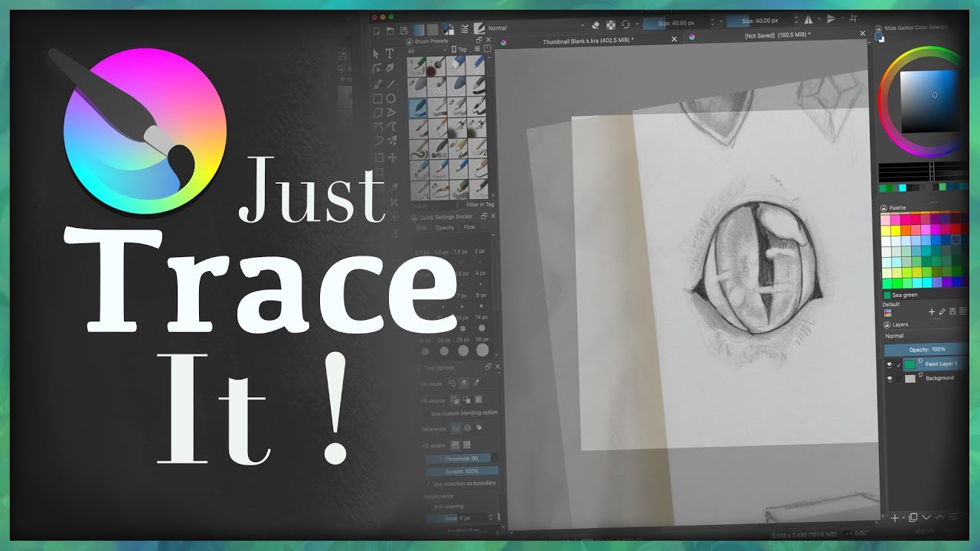Open the Size tab in Quick Settings

pyautogui.click(x=420, y=227)
